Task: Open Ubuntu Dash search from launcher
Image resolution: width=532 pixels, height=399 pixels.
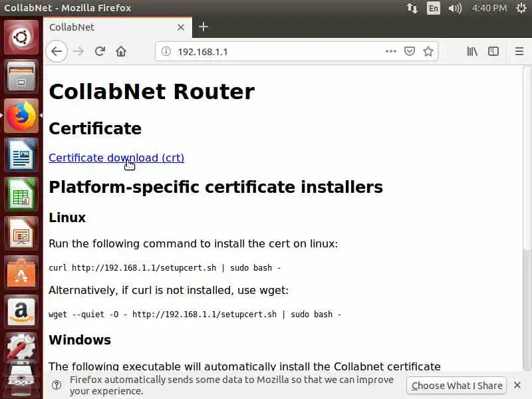Action: coord(21,37)
